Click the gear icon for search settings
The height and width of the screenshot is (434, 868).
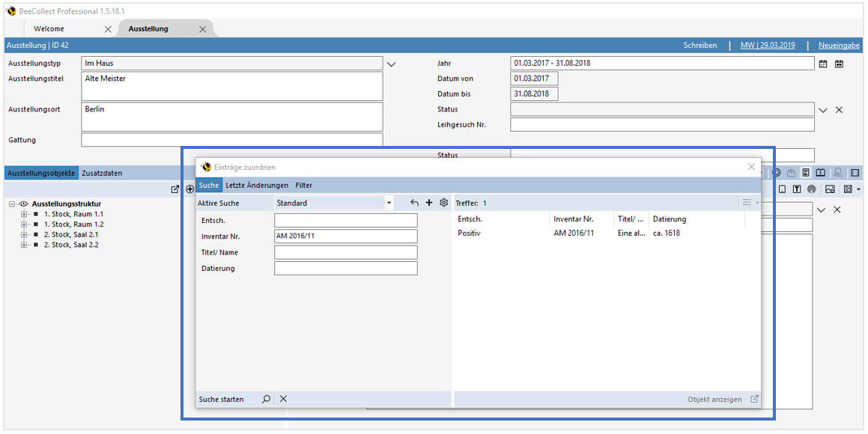point(443,203)
